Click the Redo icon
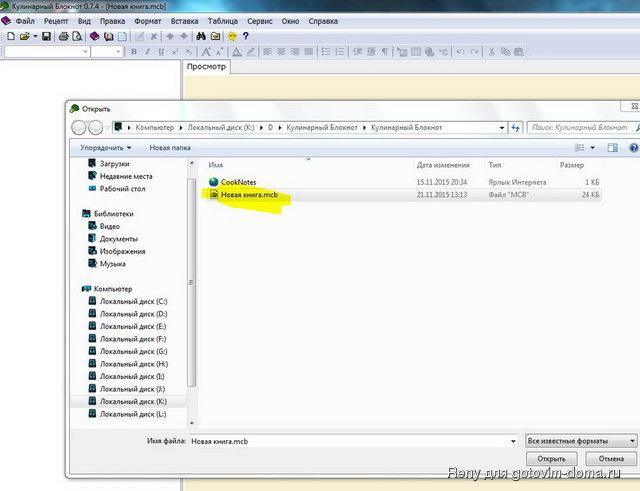 [x=474, y=51]
